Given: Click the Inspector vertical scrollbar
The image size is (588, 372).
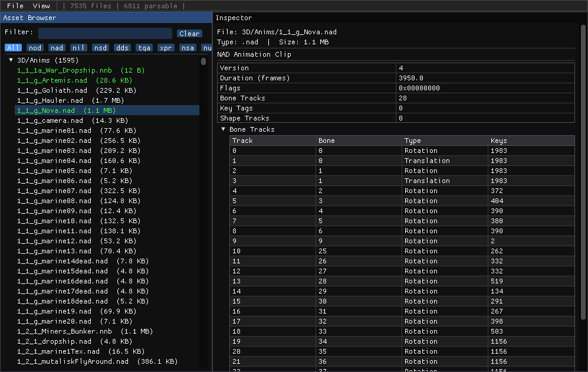Looking at the screenshot, I should (583, 172).
